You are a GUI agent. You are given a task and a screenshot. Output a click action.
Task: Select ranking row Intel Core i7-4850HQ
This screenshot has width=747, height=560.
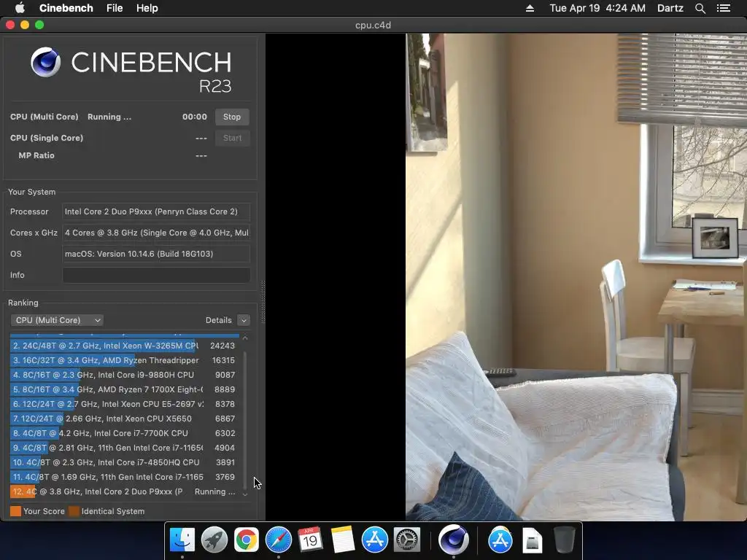(x=124, y=462)
